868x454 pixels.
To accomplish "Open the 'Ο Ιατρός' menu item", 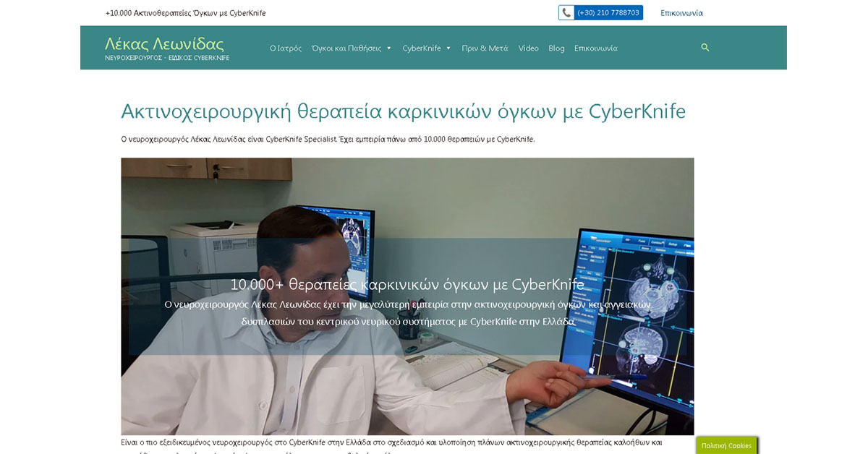I will (286, 48).
